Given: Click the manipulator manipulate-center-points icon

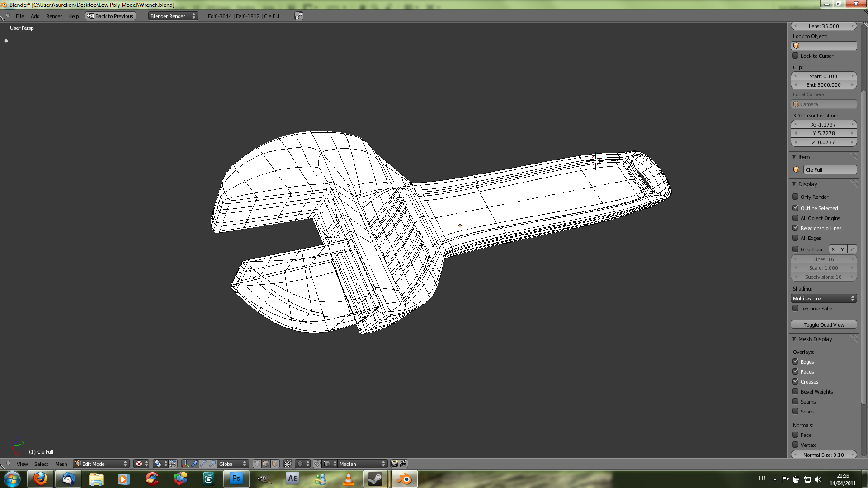Looking at the screenshot, I should pos(173,464).
